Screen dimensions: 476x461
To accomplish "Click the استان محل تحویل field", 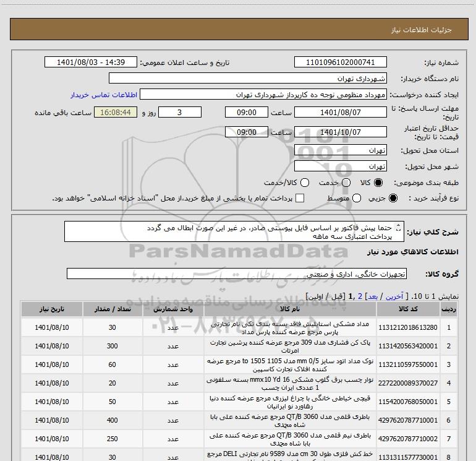I will tap(340, 150).
